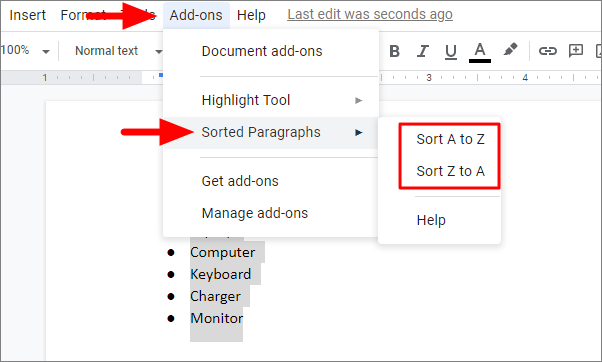This screenshot has width=602, height=362.
Task: Open the zoom level dropdown
Action: [x=25, y=50]
